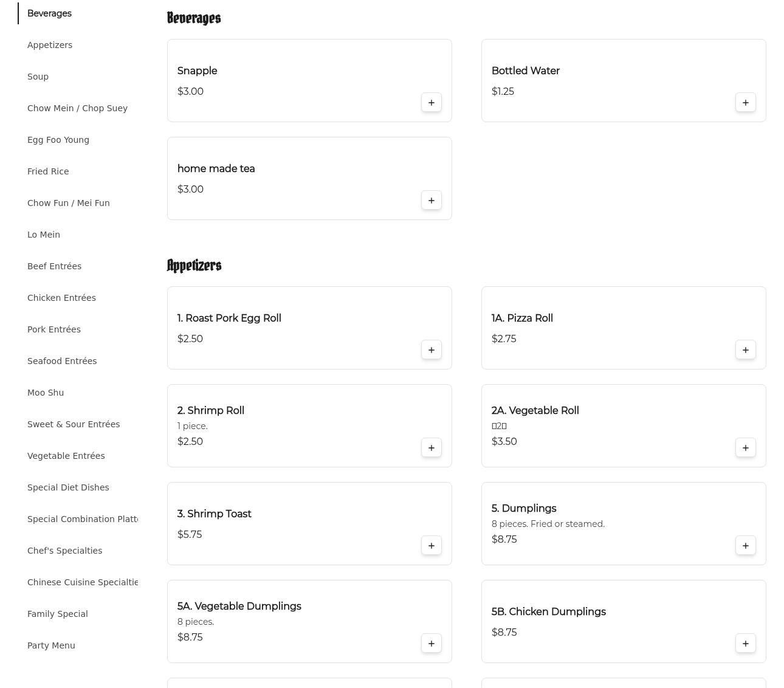Add Dumplings with the plus button

pyautogui.click(x=745, y=546)
